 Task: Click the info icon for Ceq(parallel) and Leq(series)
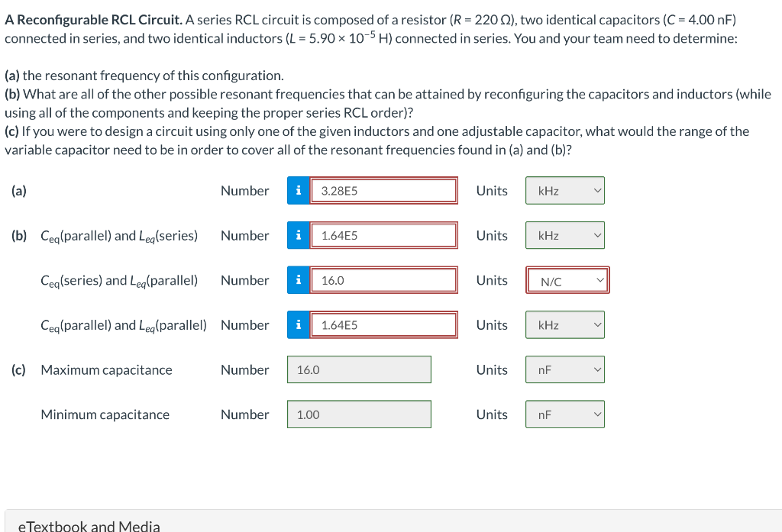298,235
